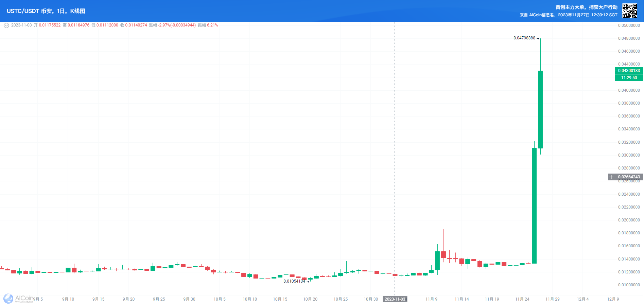Click the change percent -2.97%(-0.00034944)
Viewport: 644px width, 304px height.
pos(177,25)
